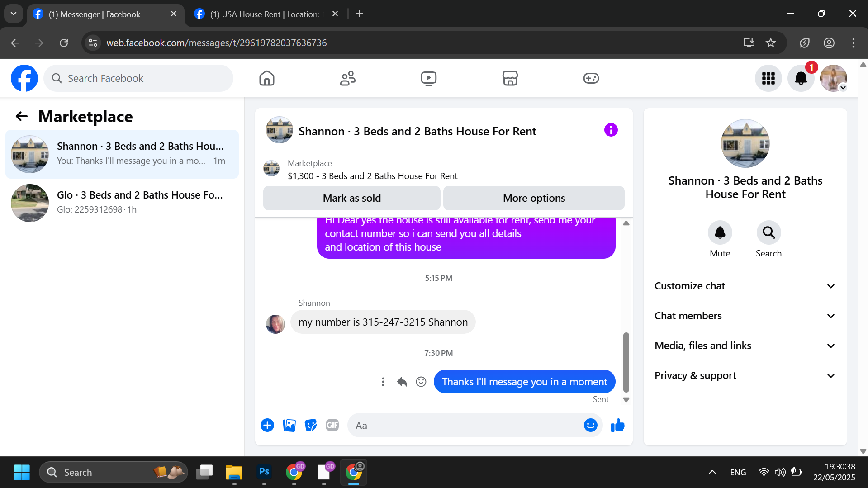Search in conversation icon
Image resolution: width=868 pixels, height=488 pixels.
(x=768, y=232)
